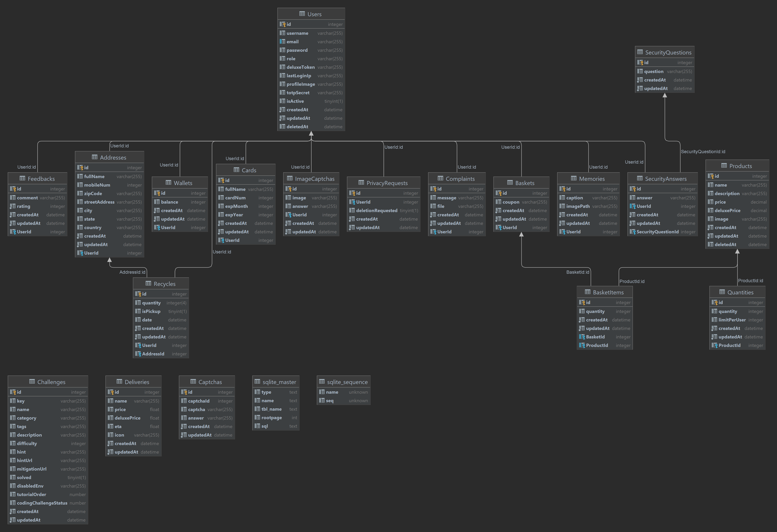Viewport: 777px width, 532px height.
Task: Select the eta column in Deliveries
Action: coord(133,426)
